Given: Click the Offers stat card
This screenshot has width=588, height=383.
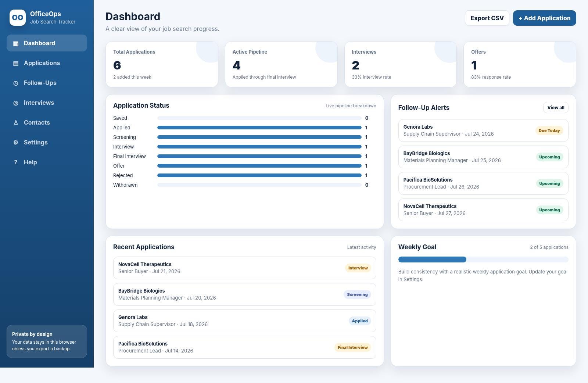Looking at the screenshot, I should [520, 64].
